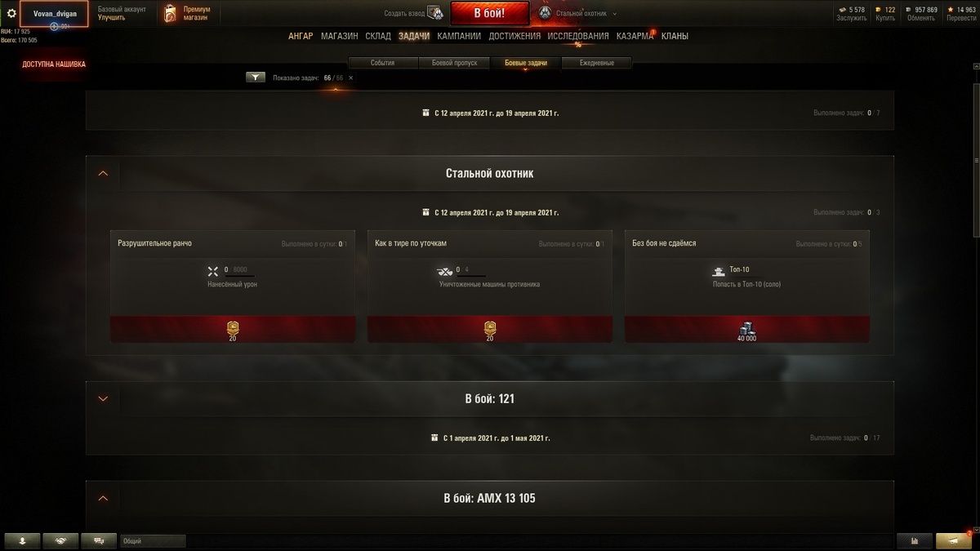Open the Premium shop icon

[169, 13]
